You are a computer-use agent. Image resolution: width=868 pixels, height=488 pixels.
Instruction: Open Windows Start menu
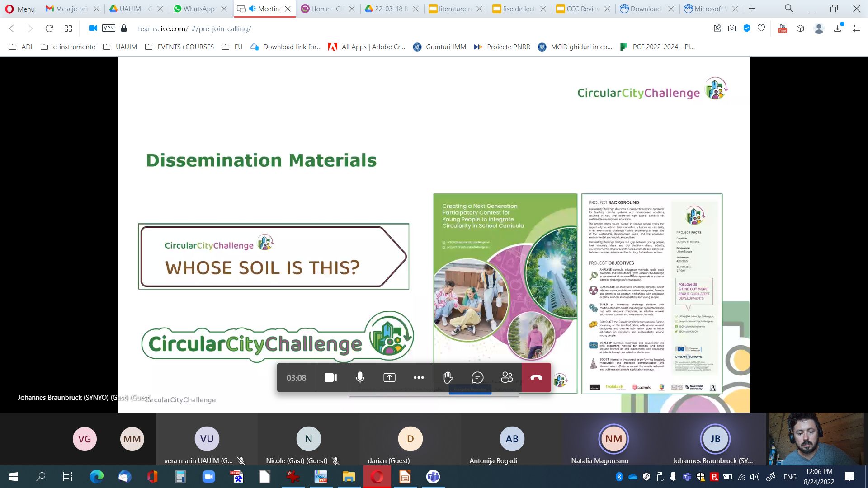14,477
